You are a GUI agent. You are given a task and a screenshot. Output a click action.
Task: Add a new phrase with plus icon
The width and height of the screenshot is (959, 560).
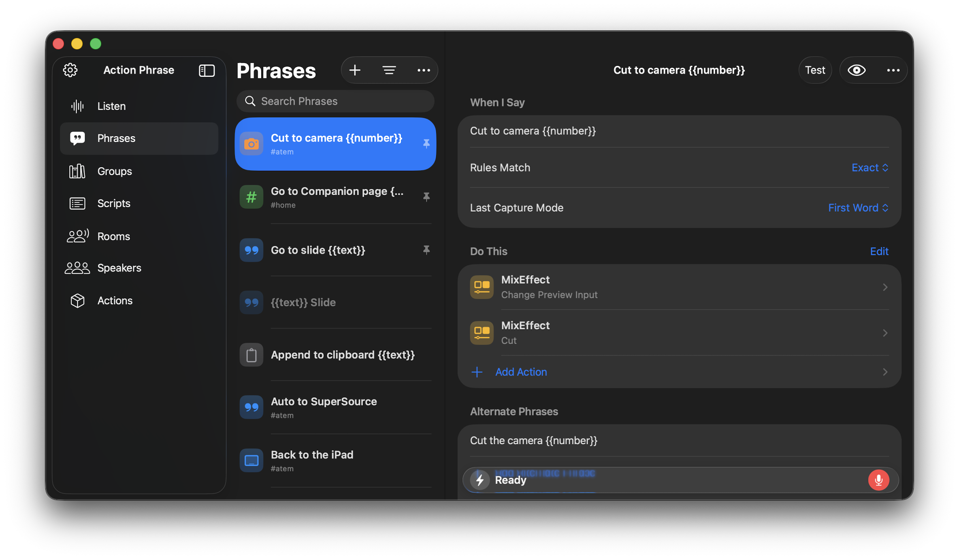[355, 70]
